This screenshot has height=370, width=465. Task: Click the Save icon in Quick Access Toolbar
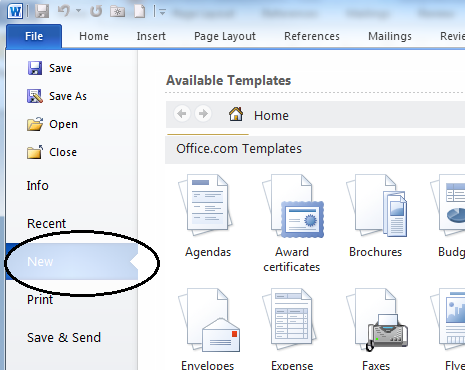(42, 11)
